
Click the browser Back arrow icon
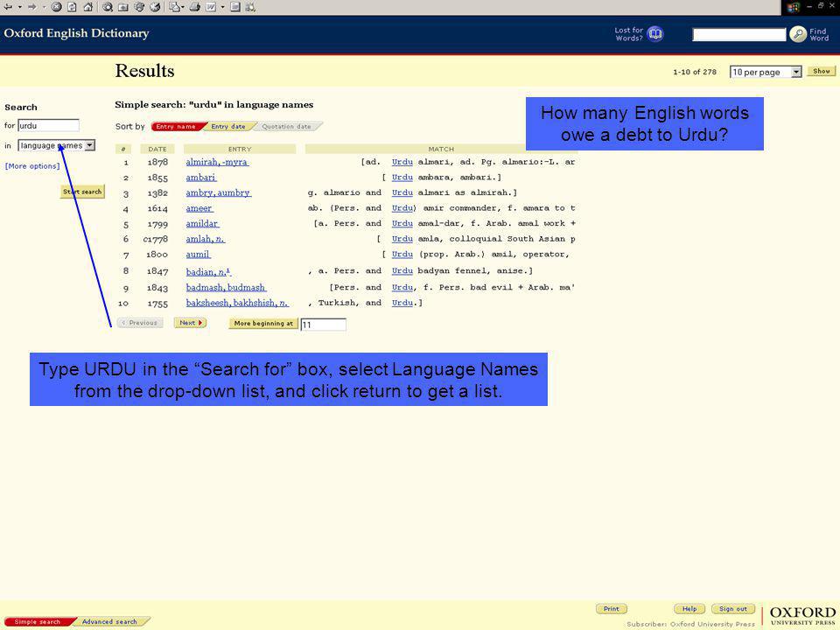pyautogui.click(x=8, y=7)
